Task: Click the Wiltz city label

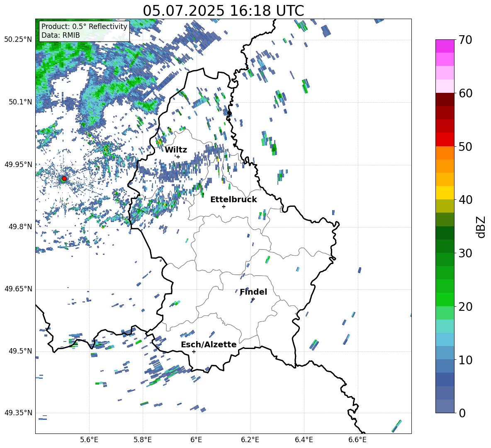Action: pos(176,150)
